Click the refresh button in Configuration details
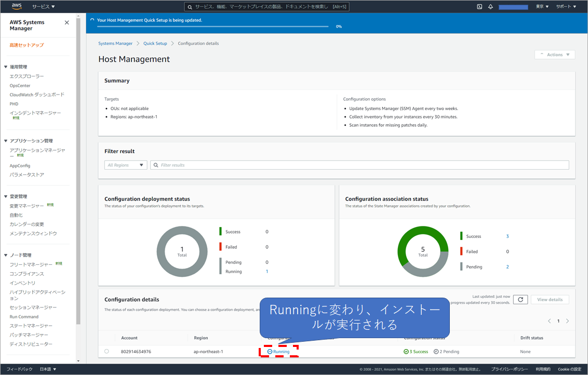This screenshot has width=588, height=375. pyautogui.click(x=520, y=300)
